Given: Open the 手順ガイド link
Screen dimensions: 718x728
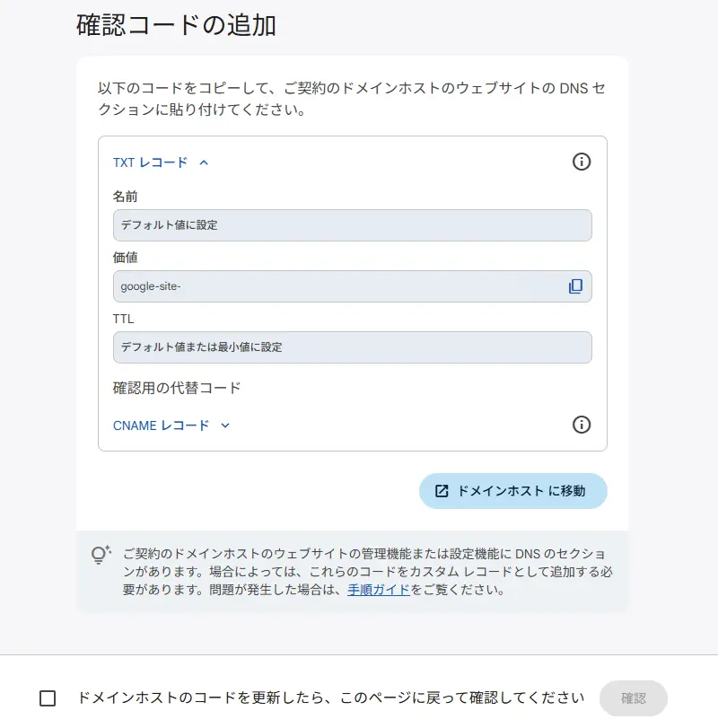Looking at the screenshot, I should (x=378, y=590).
